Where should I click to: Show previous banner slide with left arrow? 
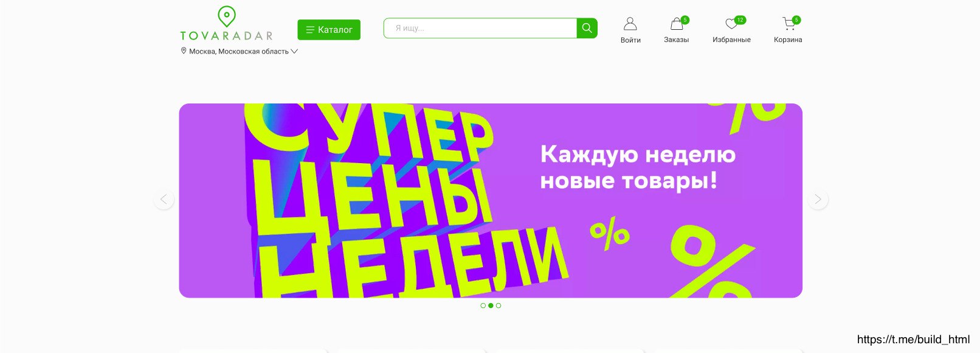[164, 199]
